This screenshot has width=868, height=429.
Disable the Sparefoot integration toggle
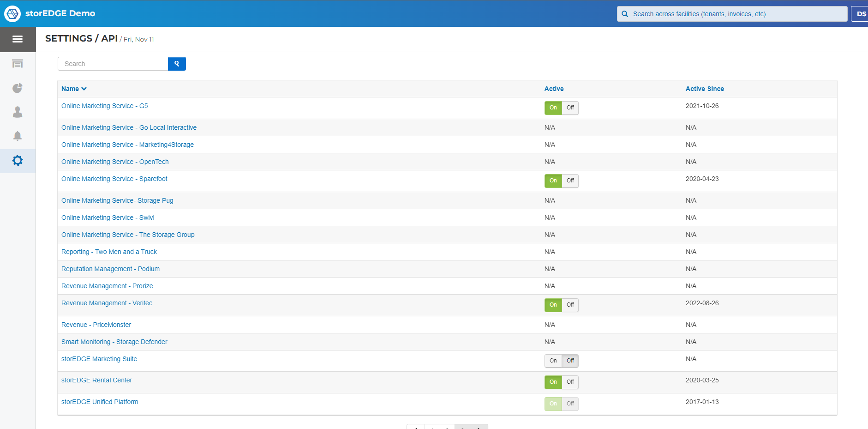click(x=570, y=181)
